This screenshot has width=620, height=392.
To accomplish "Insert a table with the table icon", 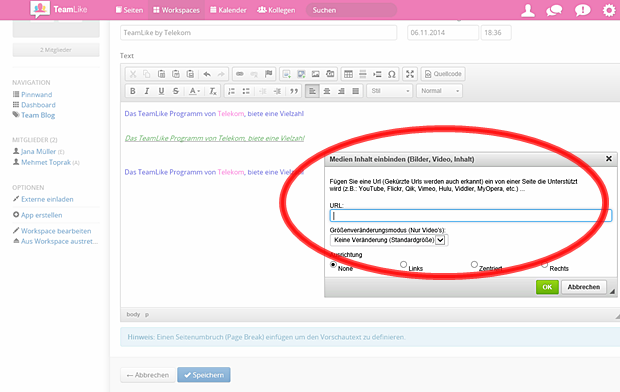I will coord(348,74).
